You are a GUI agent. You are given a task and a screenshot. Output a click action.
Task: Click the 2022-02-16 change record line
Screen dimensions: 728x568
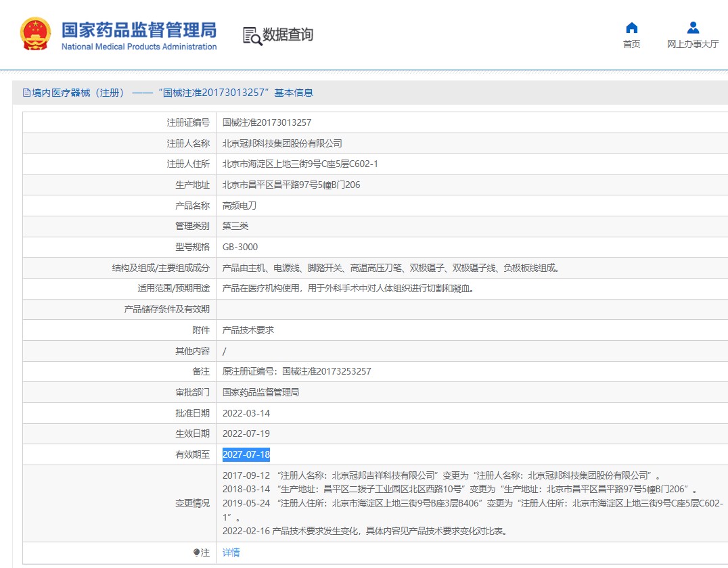click(x=366, y=531)
